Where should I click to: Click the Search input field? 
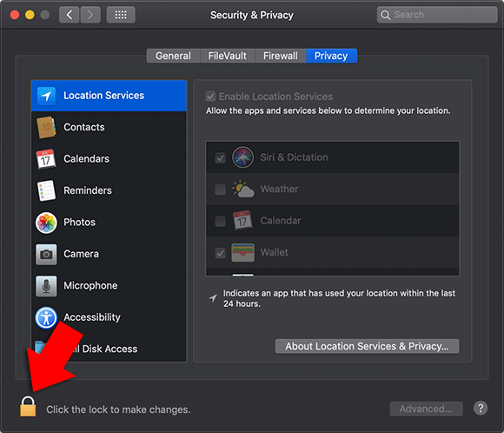coord(437,15)
